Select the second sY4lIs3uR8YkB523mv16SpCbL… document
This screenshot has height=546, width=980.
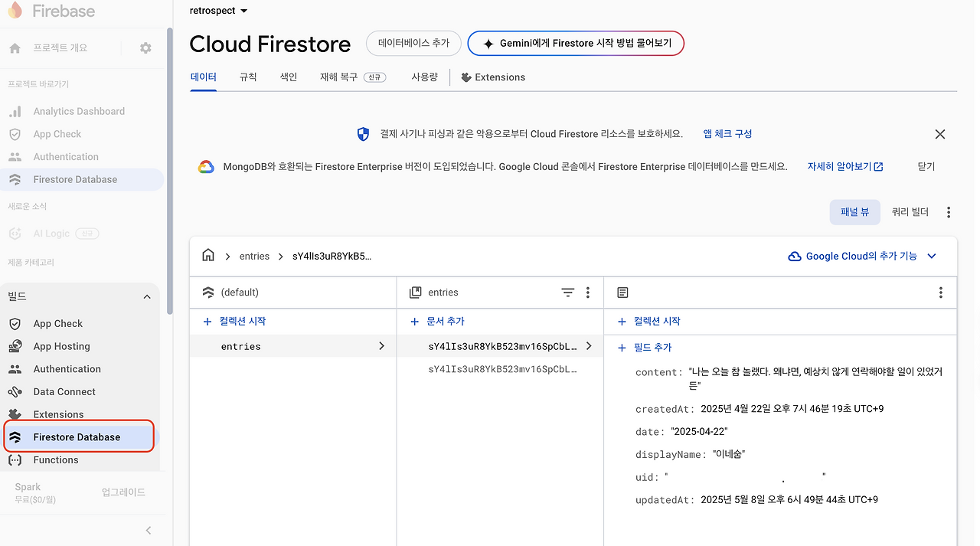501,369
